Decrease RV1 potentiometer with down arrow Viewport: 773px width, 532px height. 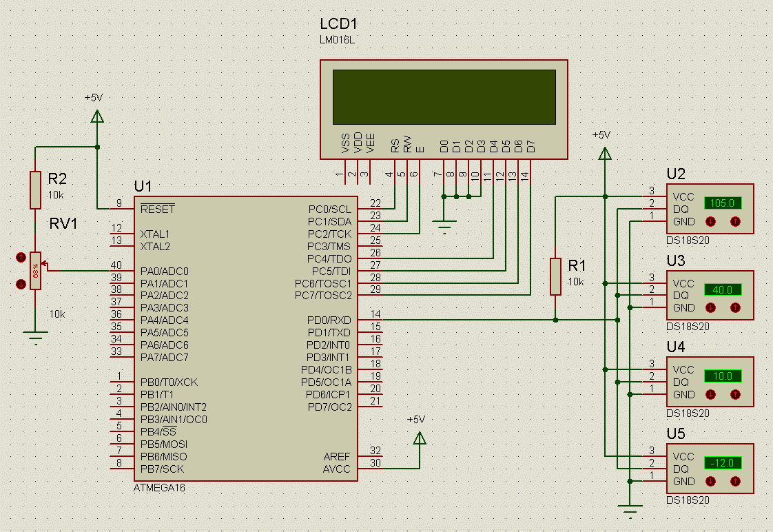pos(21,284)
